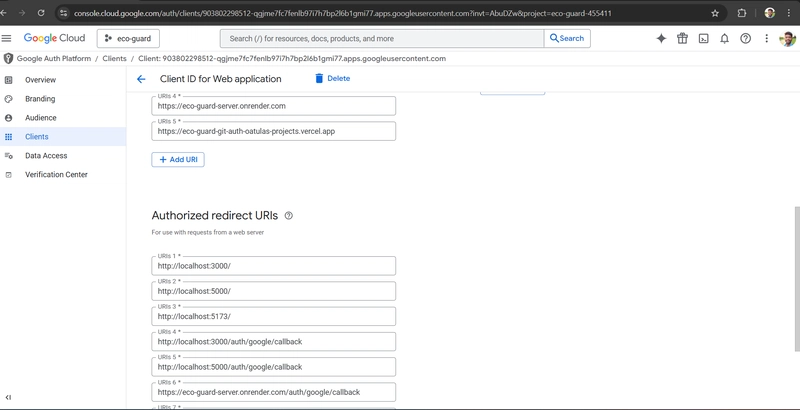Screen dimensions: 800x410
Task: Delete this client ID
Action: tap(332, 79)
